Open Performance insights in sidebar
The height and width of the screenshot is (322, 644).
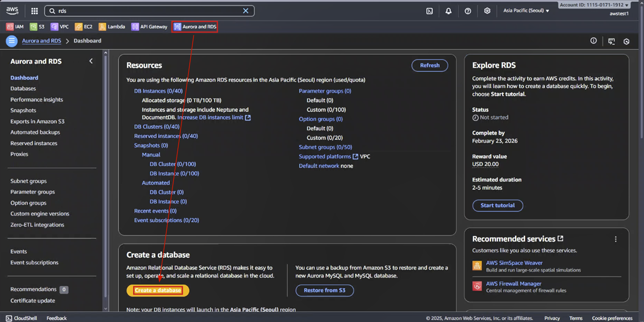tap(37, 100)
